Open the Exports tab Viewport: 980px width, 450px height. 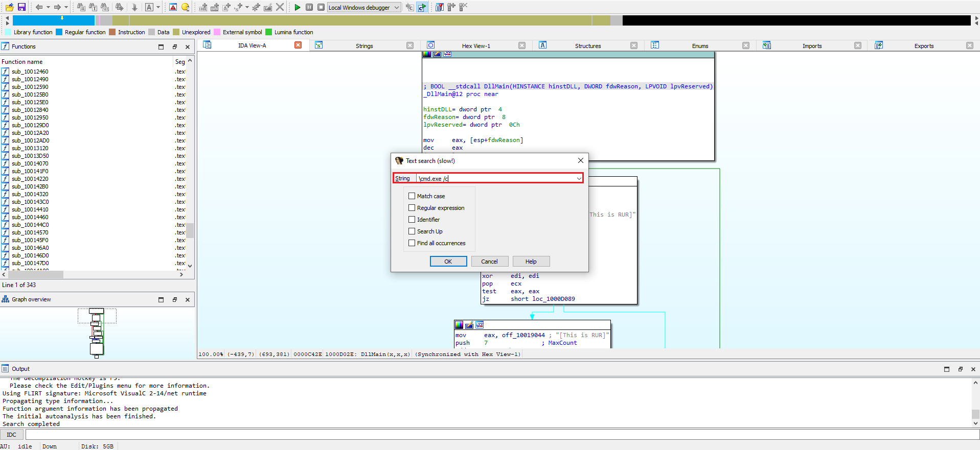(x=924, y=46)
